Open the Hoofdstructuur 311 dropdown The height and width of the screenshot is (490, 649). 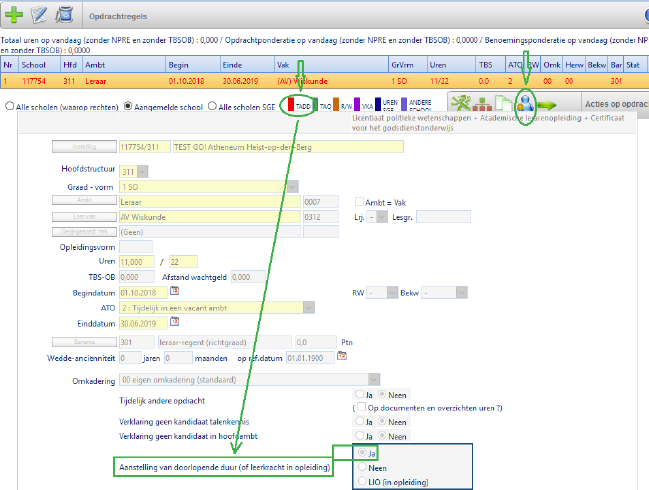pyautogui.click(x=142, y=171)
